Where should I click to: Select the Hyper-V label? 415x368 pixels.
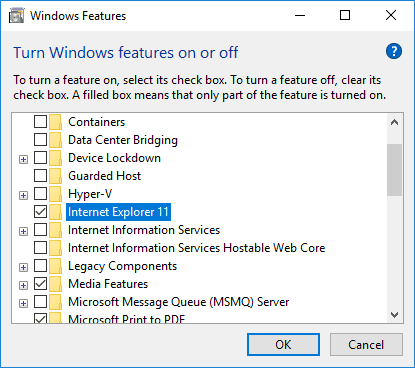point(90,194)
